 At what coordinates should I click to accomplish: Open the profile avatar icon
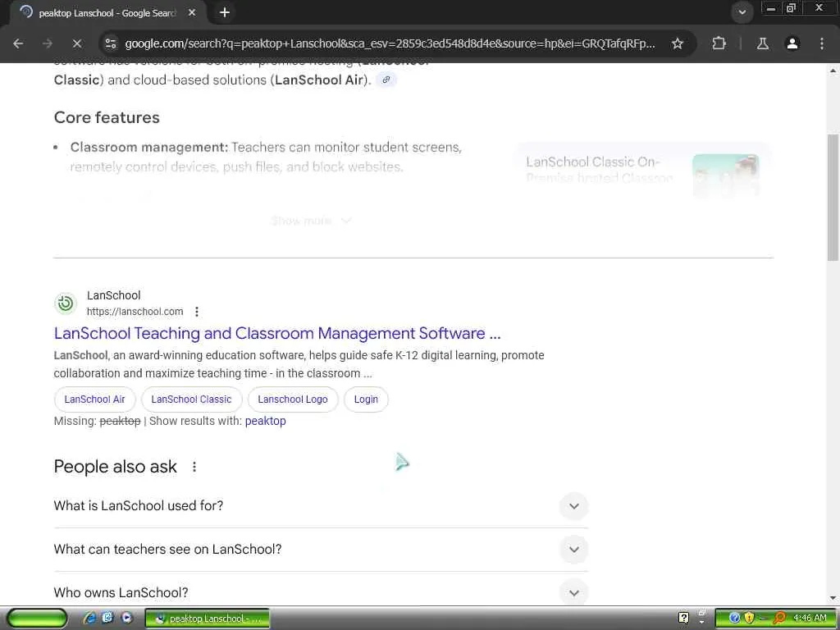792,43
